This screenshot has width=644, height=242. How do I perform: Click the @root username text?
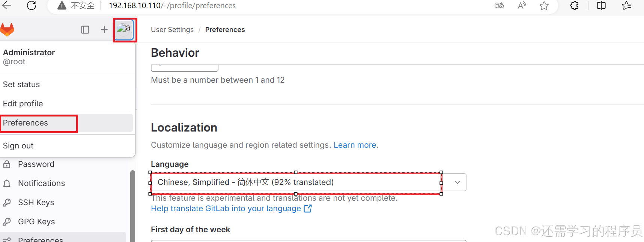[x=14, y=62]
